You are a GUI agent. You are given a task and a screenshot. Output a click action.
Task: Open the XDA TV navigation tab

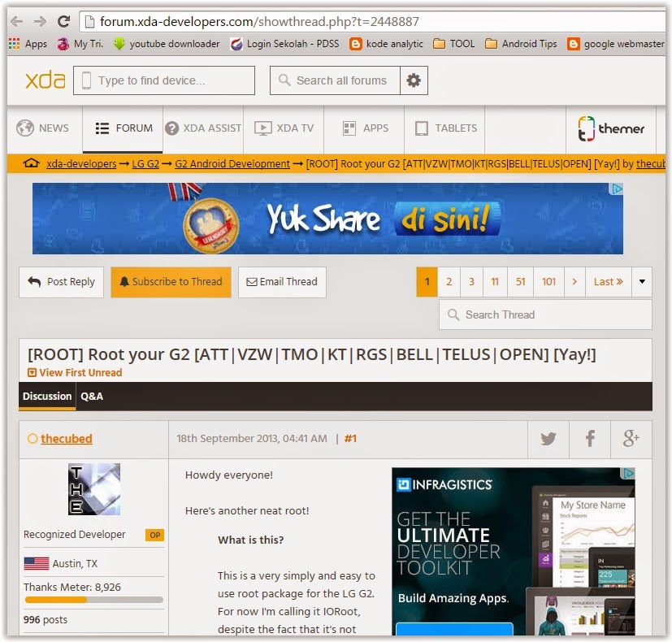coord(284,128)
